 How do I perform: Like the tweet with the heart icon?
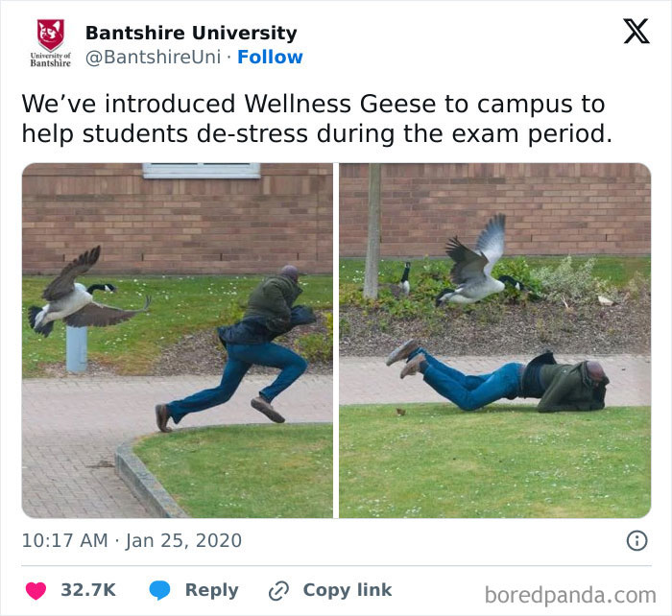(36, 591)
